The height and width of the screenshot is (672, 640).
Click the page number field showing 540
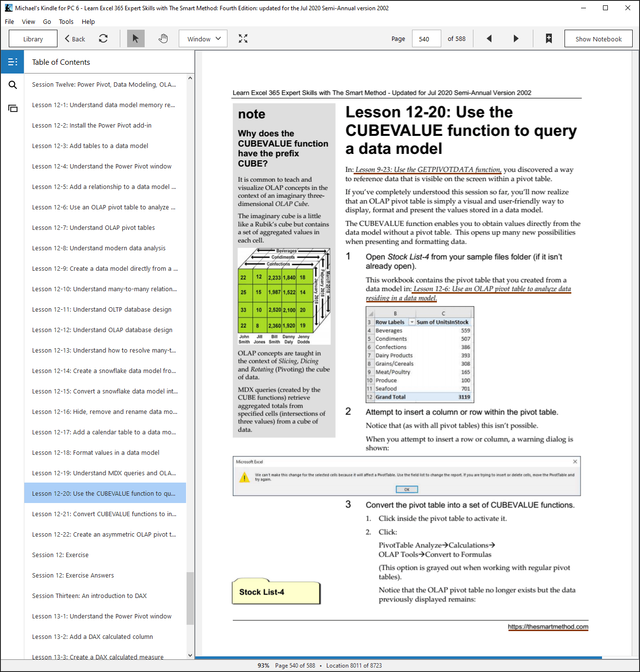pos(427,38)
